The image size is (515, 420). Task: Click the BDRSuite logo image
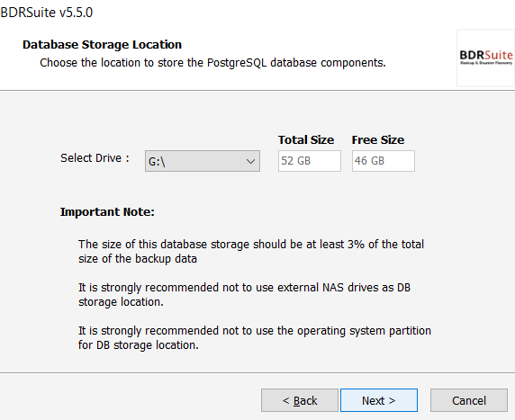(x=486, y=58)
